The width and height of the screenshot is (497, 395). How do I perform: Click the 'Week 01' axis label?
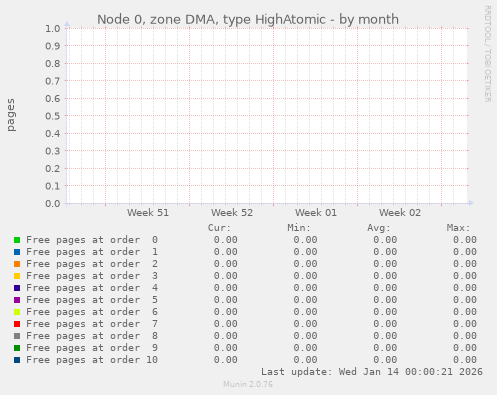coord(316,213)
